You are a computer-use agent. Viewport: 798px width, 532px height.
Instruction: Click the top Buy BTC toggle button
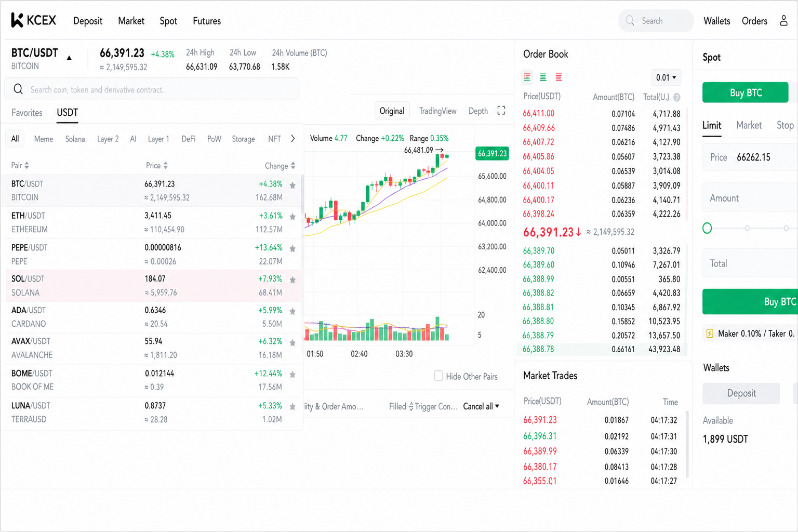[746, 92]
